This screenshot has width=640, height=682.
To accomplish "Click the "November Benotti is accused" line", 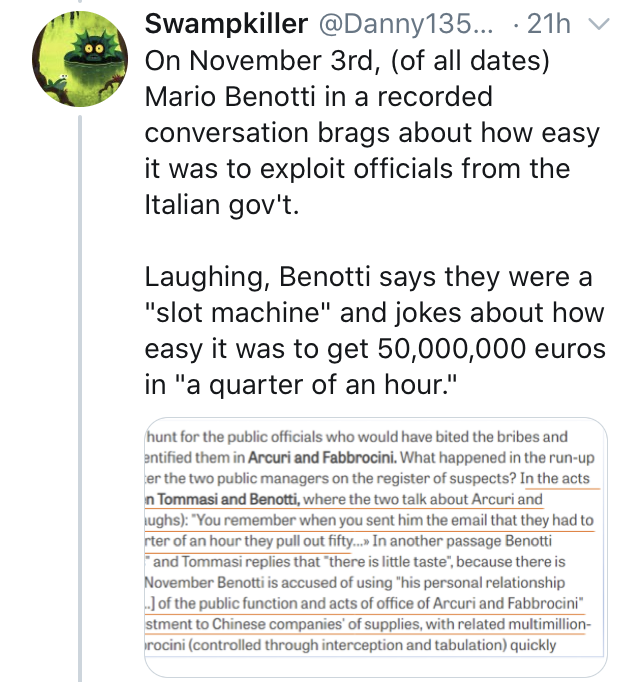I will pyautogui.click(x=355, y=582).
